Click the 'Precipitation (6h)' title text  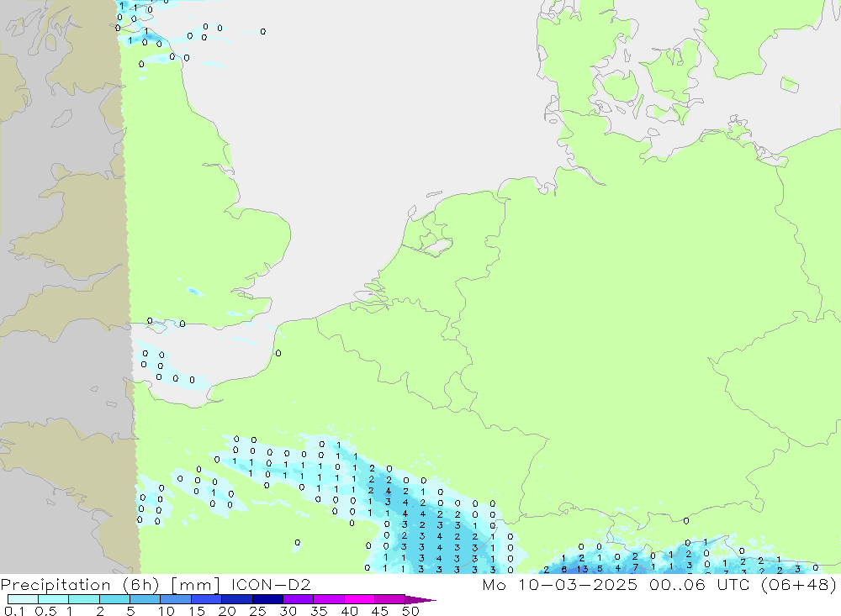(x=80, y=584)
